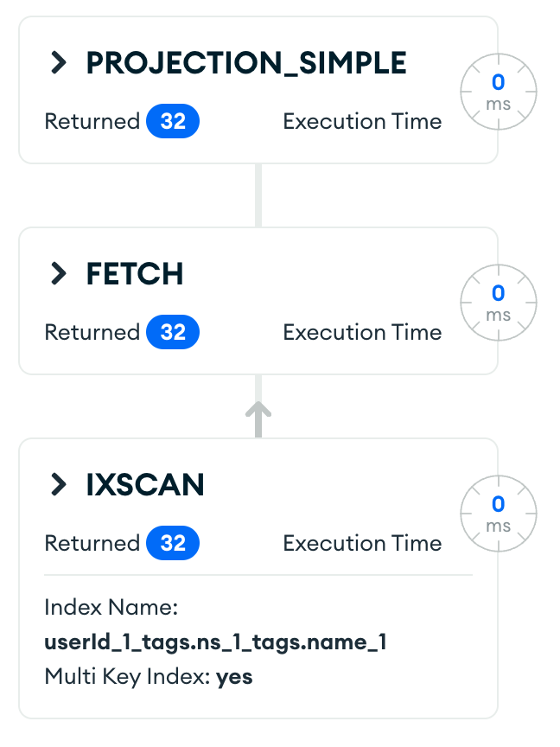560x747 pixels.
Task: Click the Execution Time label in FETCH
Action: click(x=362, y=333)
